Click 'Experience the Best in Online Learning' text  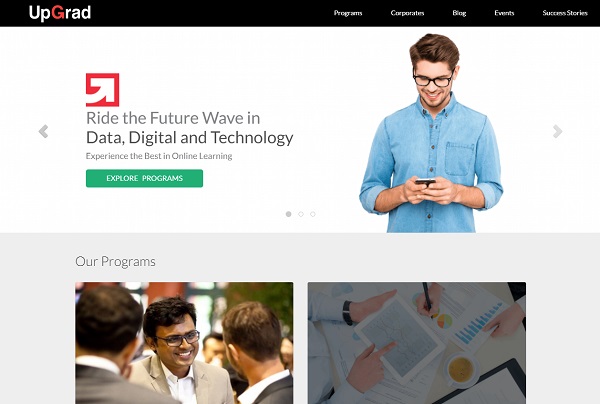pos(159,156)
